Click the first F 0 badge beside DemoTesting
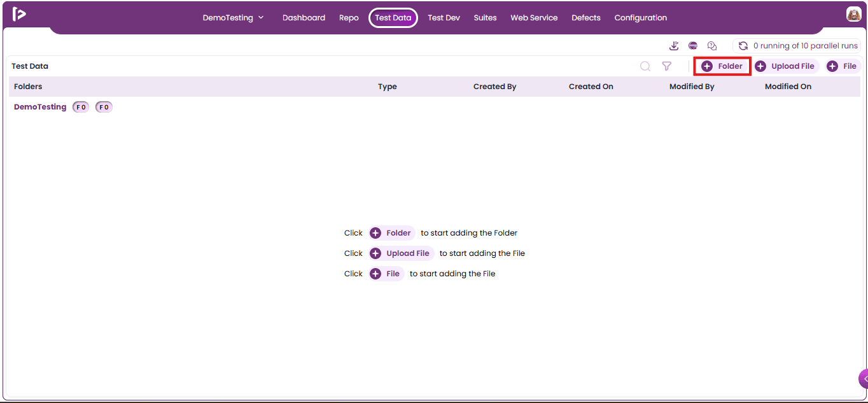The width and height of the screenshot is (868, 403). (x=81, y=107)
